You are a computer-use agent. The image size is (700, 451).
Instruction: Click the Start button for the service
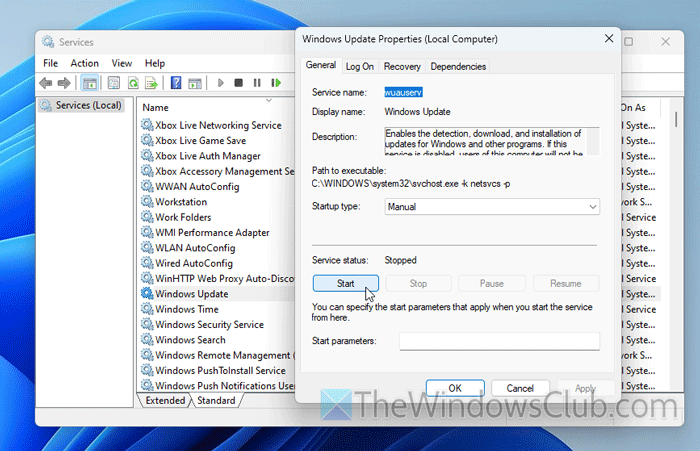tap(346, 284)
